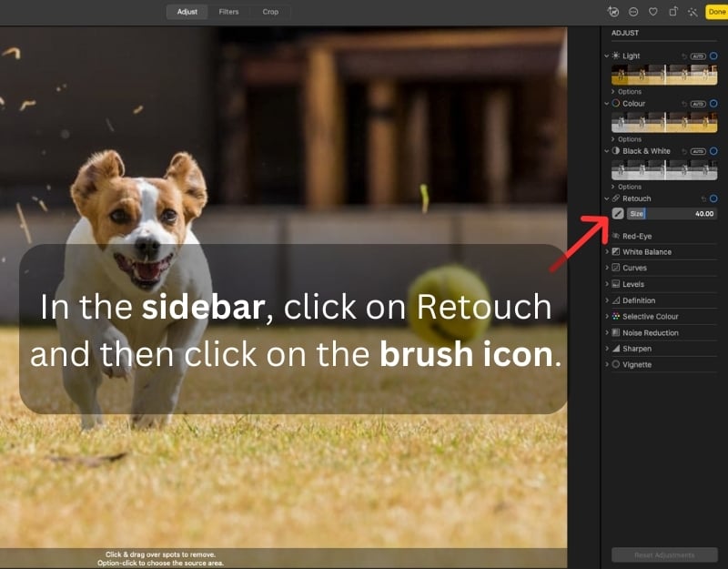Click the yellow Done button
Image resolution: width=728 pixels, height=569 pixels.
click(716, 12)
